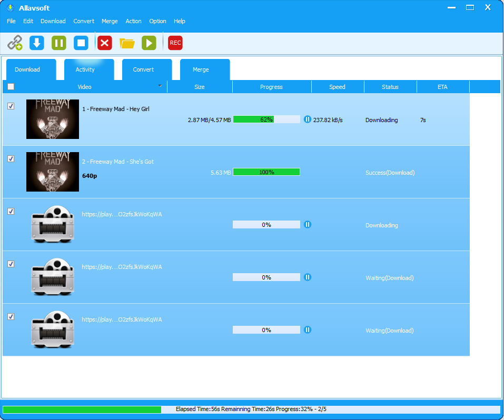Click the Paste URL link icon
Image resolution: width=504 pixels, height=420 pixels.
pyautogui.click(x=15, y=43)
